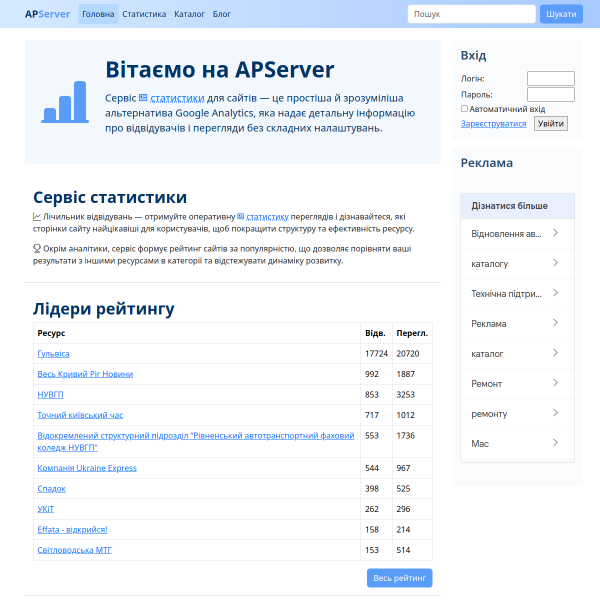The height and width of the screenshot is (600, 600).
Task: Click the Шукати search button
Action: (561, 14)
